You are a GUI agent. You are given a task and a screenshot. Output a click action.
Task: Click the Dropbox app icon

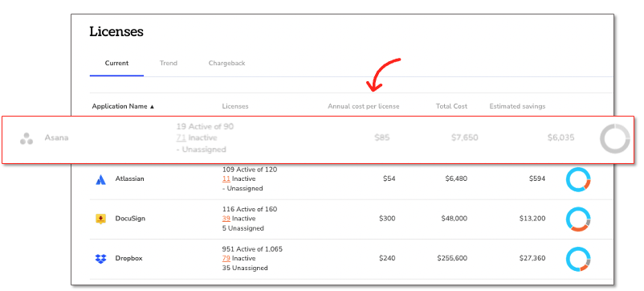point(101,259)
